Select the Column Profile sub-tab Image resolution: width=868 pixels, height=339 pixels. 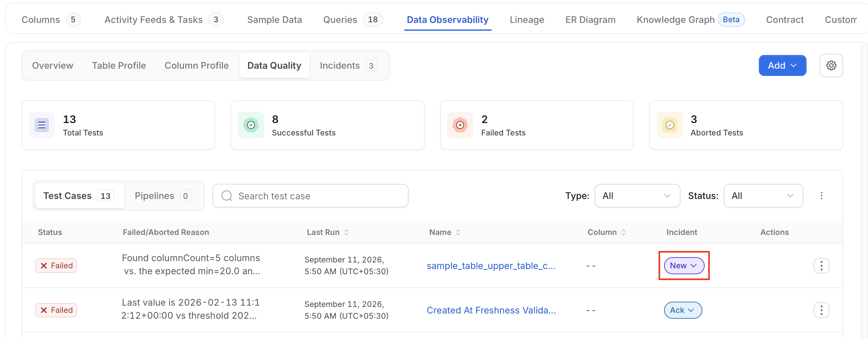pos(196,65)
